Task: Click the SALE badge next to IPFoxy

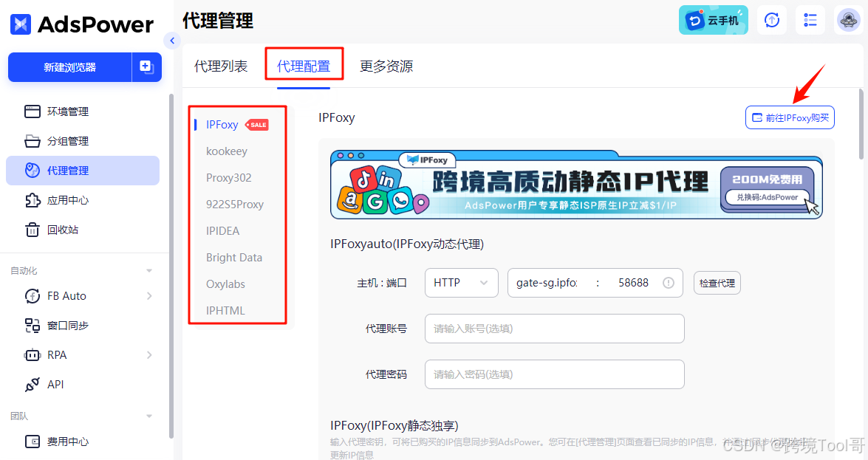Action: (x=257, y=125)
